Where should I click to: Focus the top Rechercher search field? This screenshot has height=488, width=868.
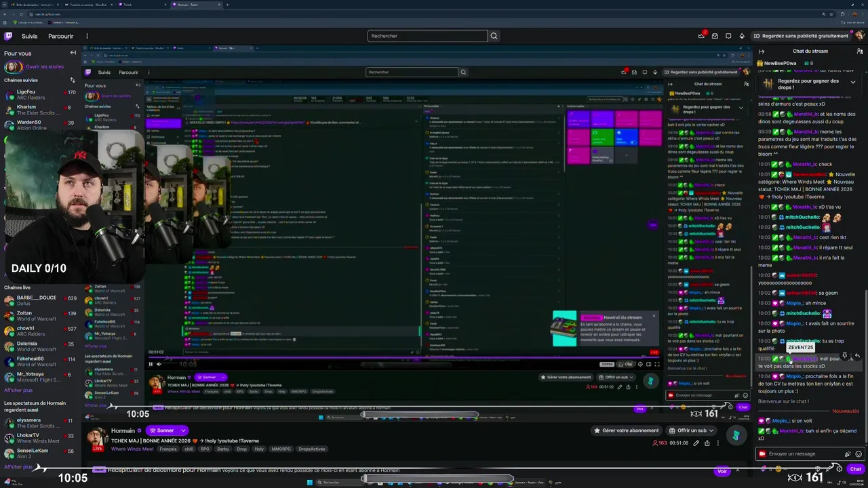pos(427,36)
